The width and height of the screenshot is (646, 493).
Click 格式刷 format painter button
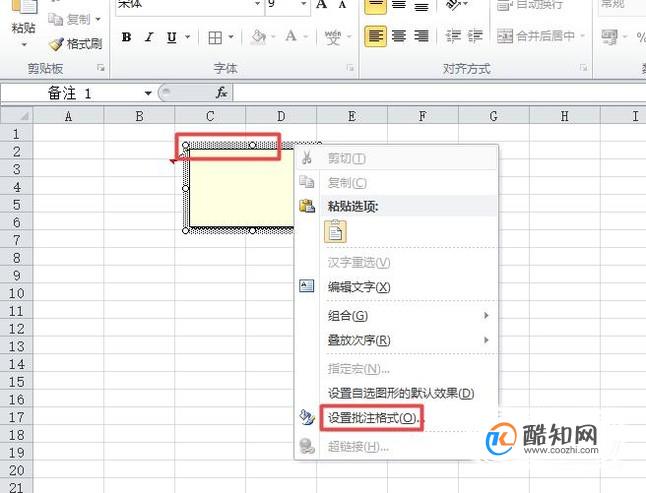pos(75,44)
